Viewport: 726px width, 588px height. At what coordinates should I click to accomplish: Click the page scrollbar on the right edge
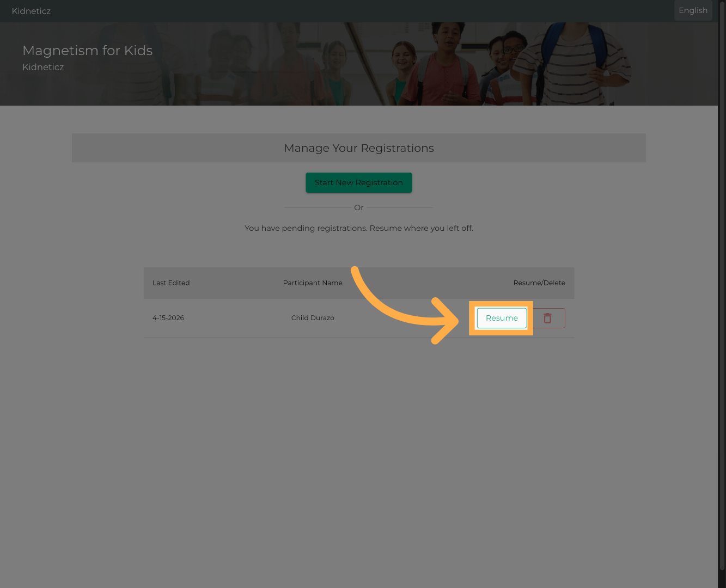coord(723,294)
